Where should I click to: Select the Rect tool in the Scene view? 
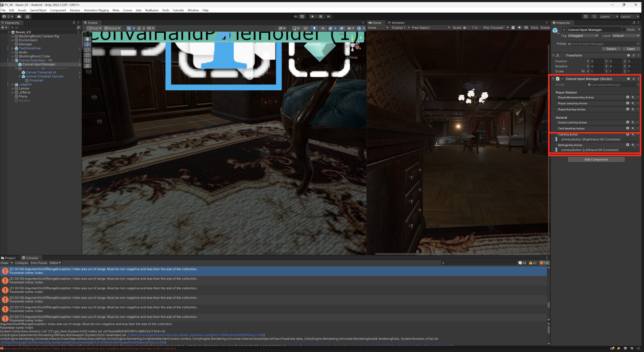tap(87, 60)
